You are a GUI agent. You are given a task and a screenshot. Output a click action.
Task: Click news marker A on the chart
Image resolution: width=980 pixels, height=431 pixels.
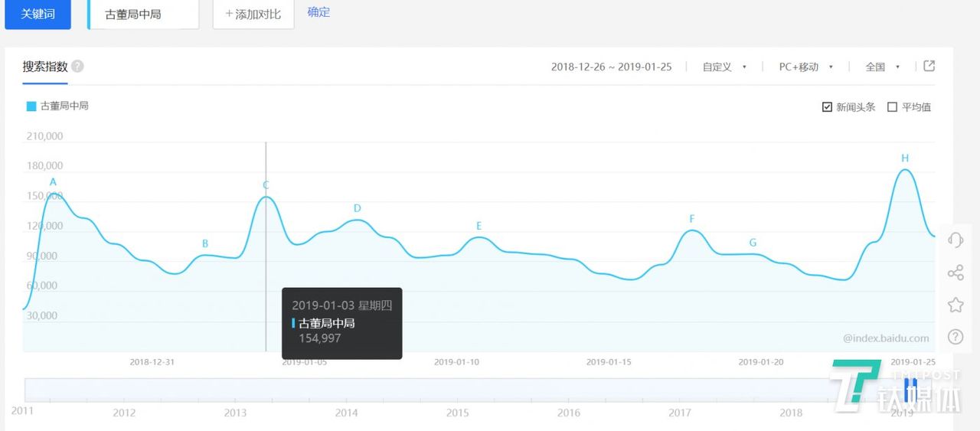53,182
